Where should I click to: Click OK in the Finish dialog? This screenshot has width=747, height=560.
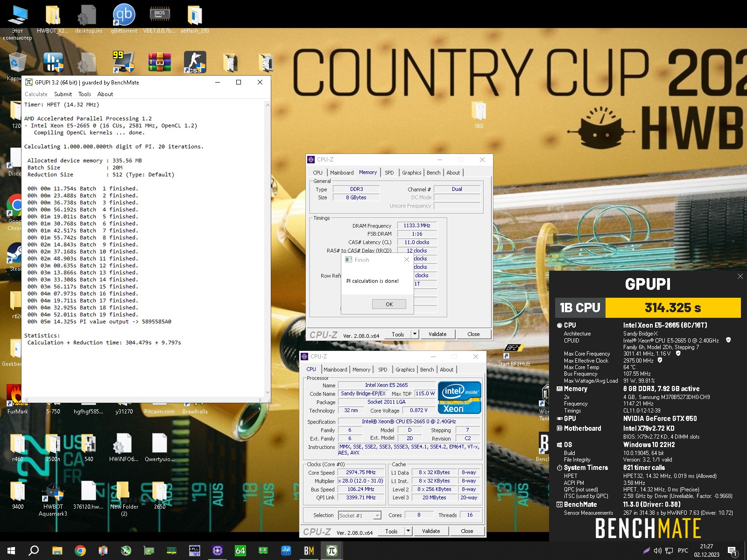pyautogui.click(x=389, y=304)
